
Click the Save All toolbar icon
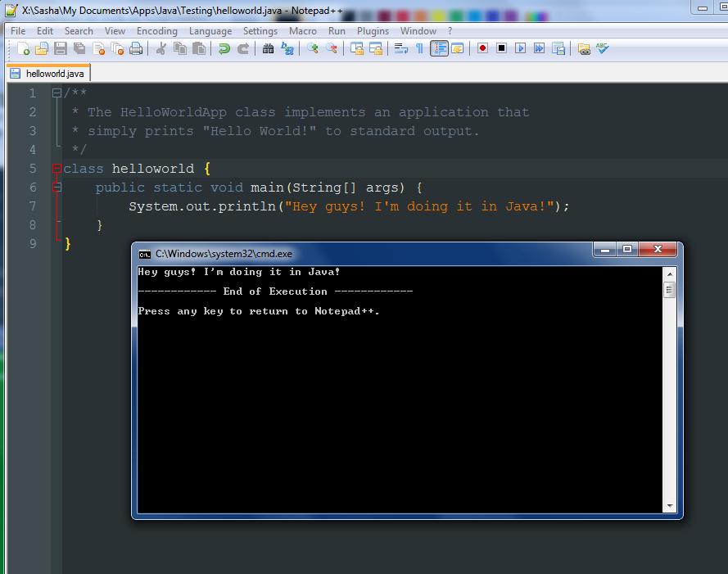[x=79, y=48]
